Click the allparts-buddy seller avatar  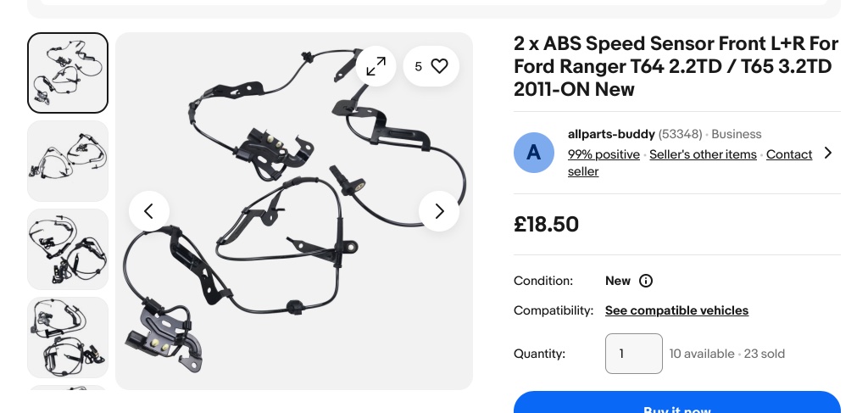[x=533, y=153]
